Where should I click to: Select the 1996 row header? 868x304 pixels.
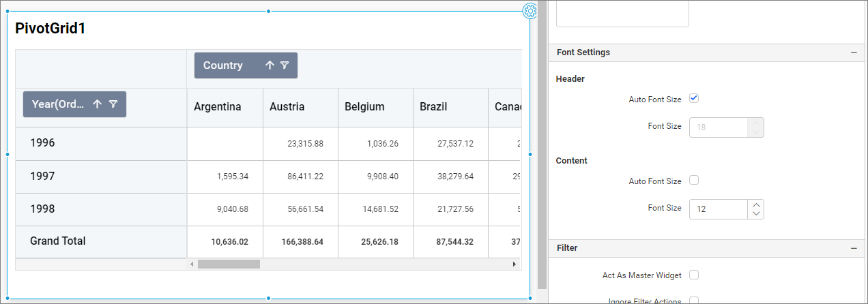101,143
